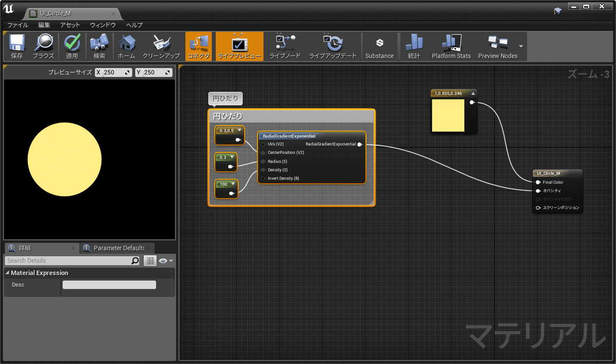Collapse the 100 constant node
The image size is (616, 364).
pos(233,184)
